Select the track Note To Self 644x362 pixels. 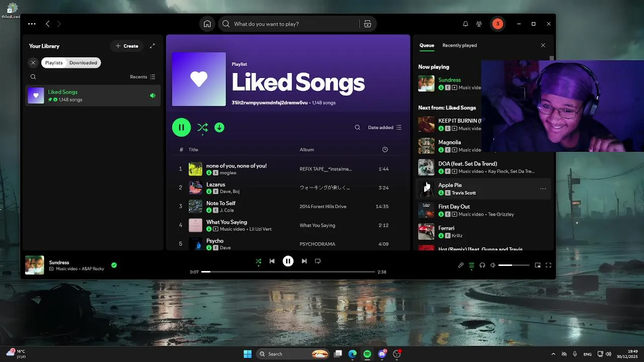coord(288,207)
